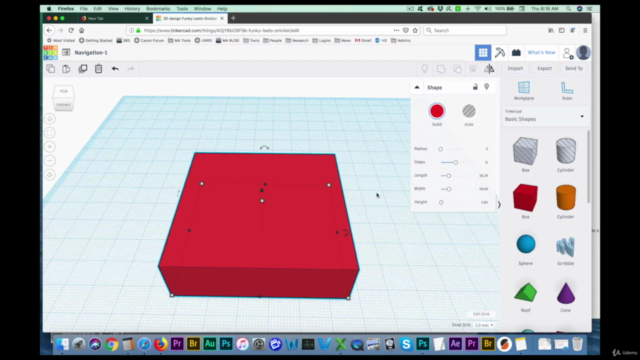The height and width of the screenshot is (360, 640).
Task: Open the designs list icon beside Navigation-1
Action: coord(66,53)
